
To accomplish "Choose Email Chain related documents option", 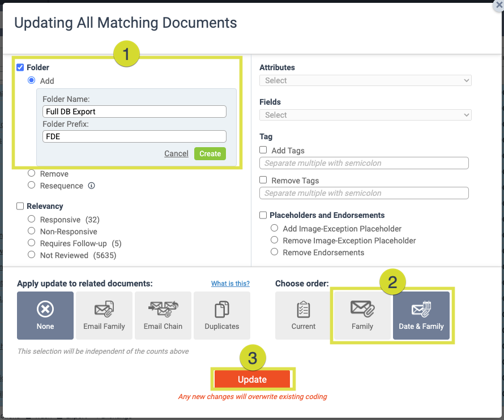I will point(163,315).
